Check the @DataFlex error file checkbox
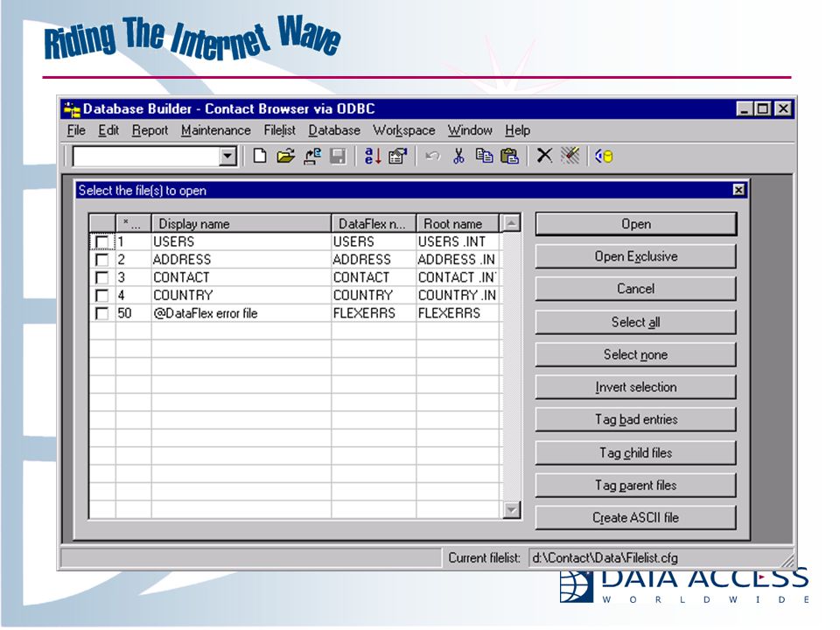The height and width of the screenshot is (630, 840). pyautogui.click(x=101, y=313)
